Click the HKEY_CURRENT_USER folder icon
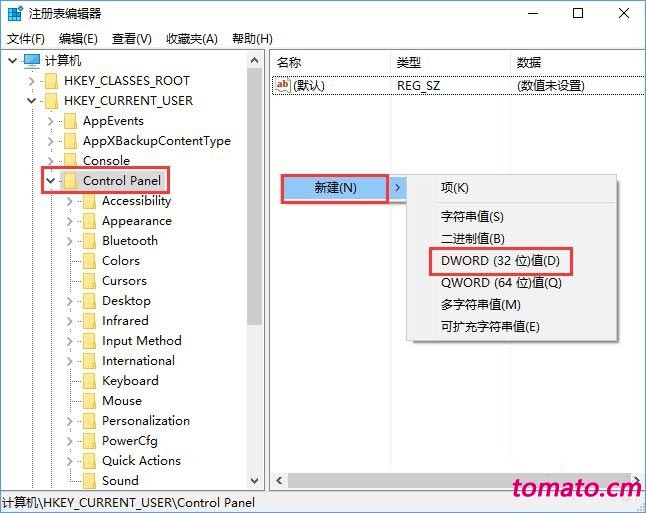 coord(51,101)
